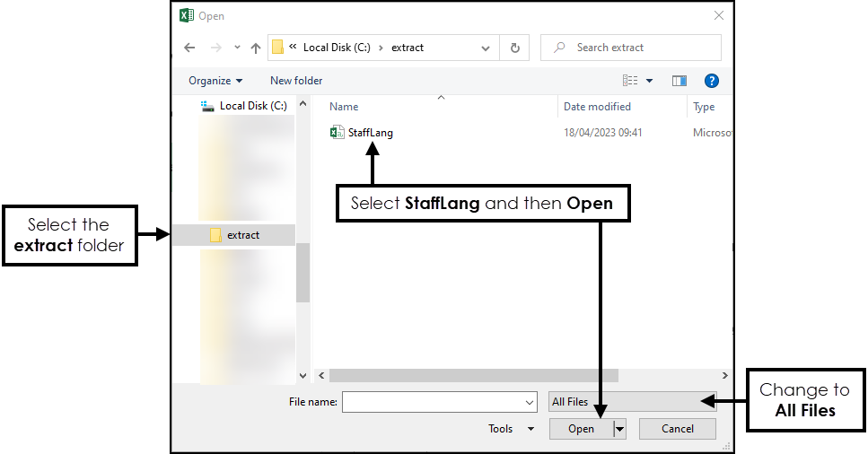This screenshot has height=454, width=868.
Task: Click the up one level arrow
Action: click(x=256, y=48)
